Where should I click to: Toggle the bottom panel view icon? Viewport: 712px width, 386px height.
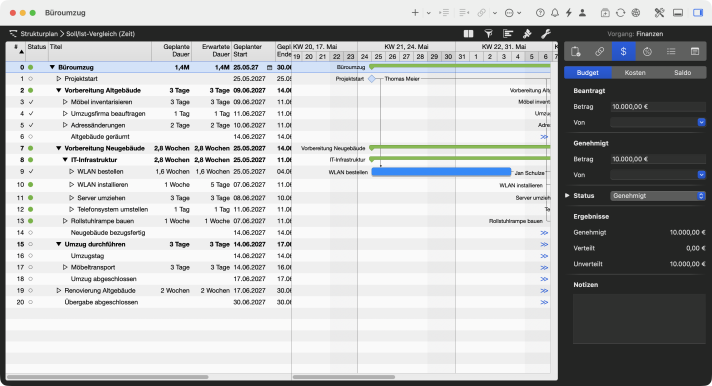[678, 13]
